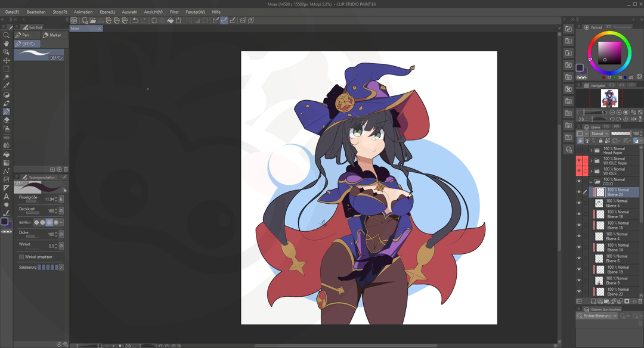
Task: Expand the Stabilisierung settings arrow
Action: (x=61, y=267)
